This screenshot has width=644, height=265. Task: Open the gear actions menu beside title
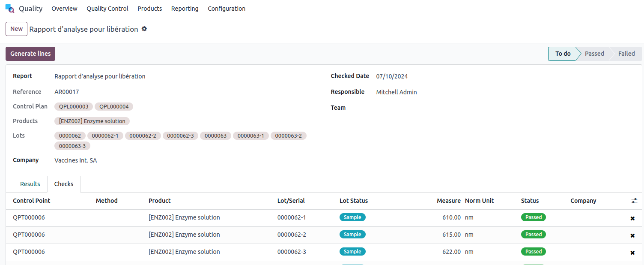[x=144, y=29]
